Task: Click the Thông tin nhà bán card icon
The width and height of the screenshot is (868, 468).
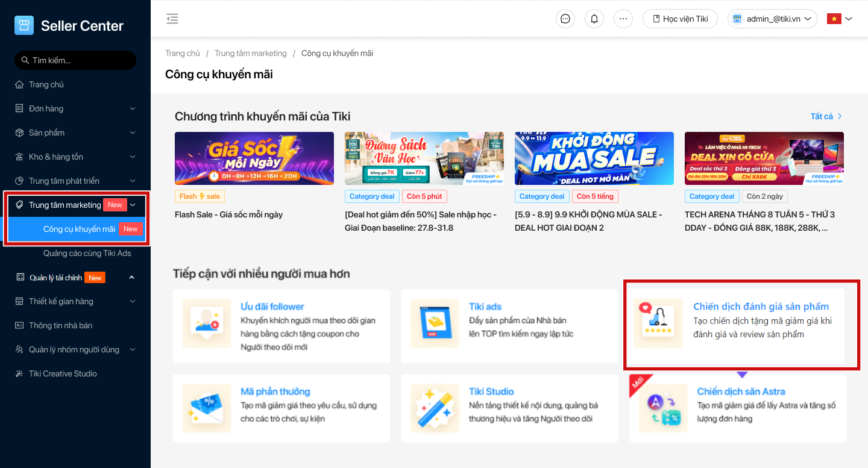Action: pos(19,325)
